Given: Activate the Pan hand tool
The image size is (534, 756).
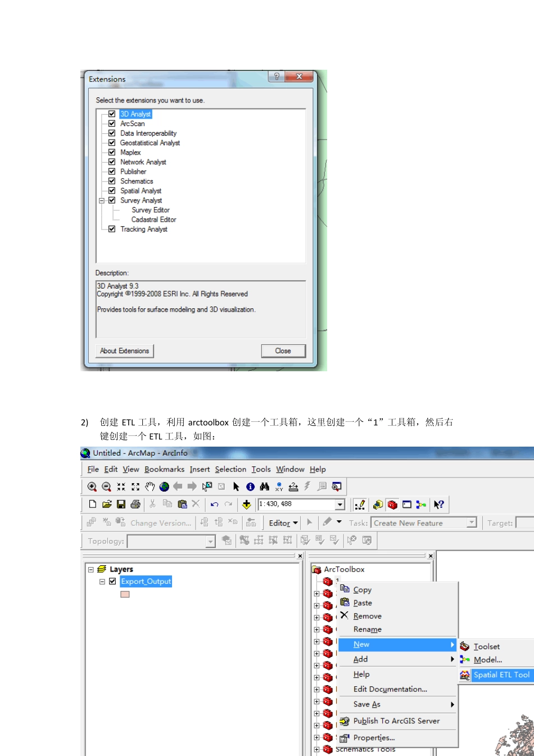Looking at the screenshot, I should pyautogui.click(x=150, y=487).
